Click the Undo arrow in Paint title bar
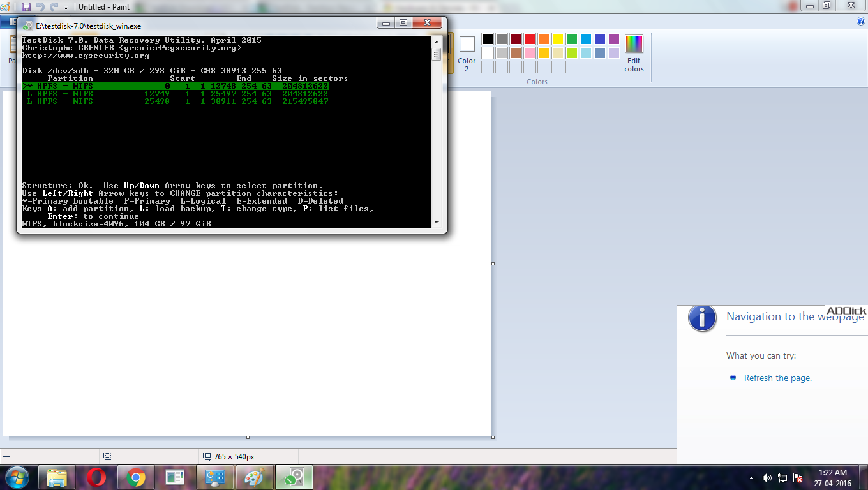868x490 pixels. pos(40,6)
